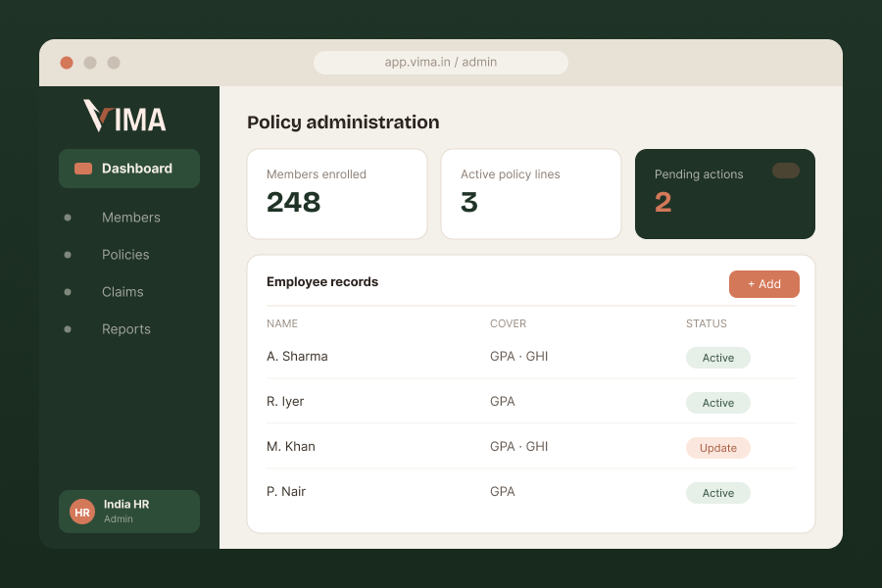Image resolution: width=882 pixels, height=588 pixels.
Task: Click M. Khan's GPA · GHI cover cell
Action: 518,446
